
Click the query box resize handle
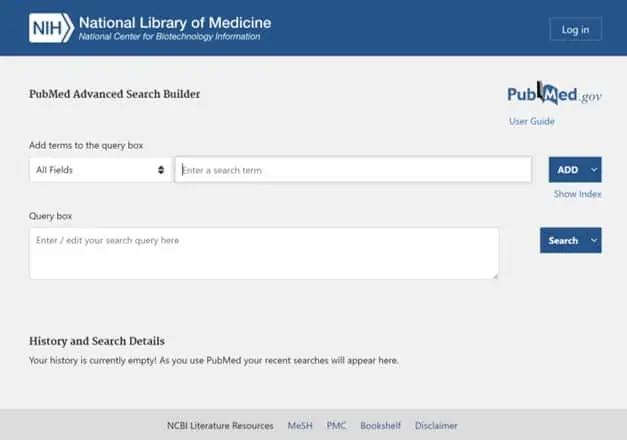493,274
